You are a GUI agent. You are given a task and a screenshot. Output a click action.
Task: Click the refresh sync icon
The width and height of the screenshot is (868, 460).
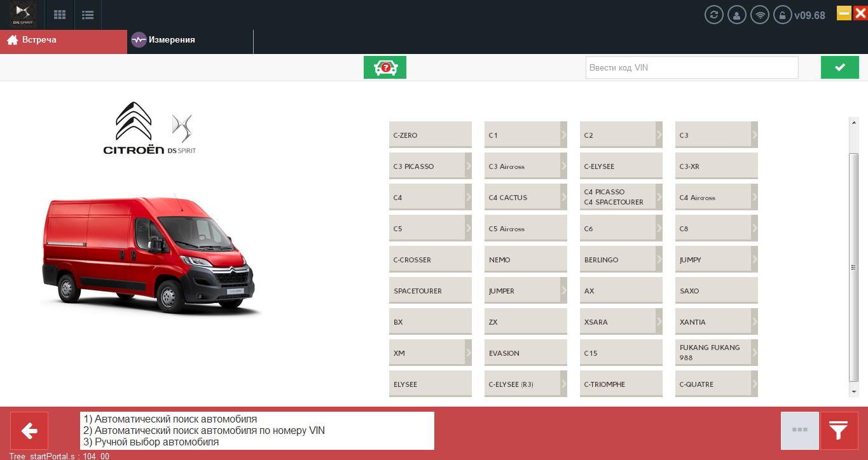click(x=714, y=15)
